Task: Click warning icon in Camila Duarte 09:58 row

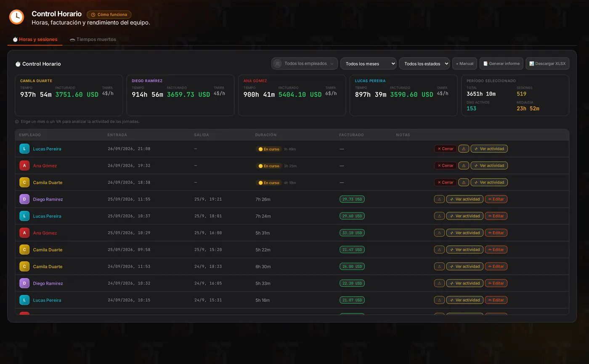Action: coord(439,250)
